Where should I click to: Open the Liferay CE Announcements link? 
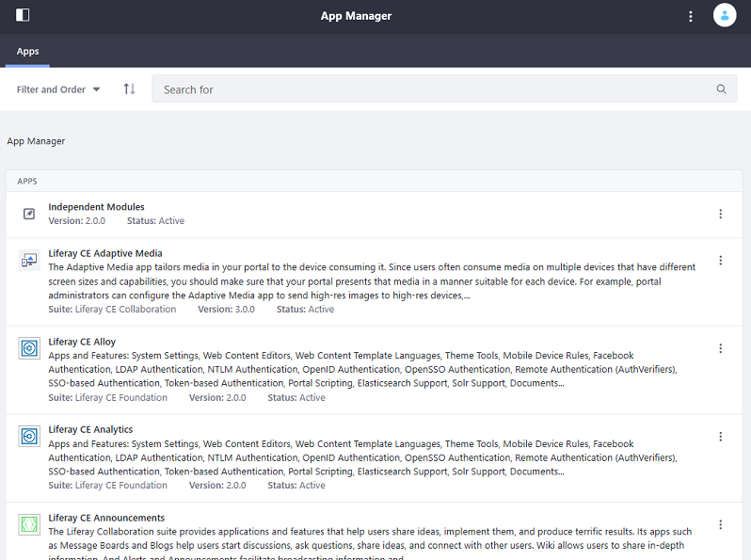pyautogui.click(x=106, y=518)
